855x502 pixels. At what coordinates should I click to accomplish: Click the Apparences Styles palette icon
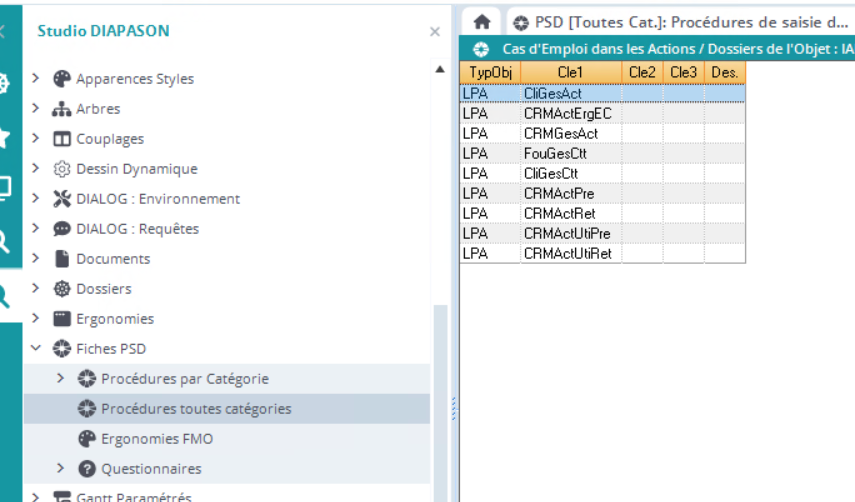[x=61, y=79]
